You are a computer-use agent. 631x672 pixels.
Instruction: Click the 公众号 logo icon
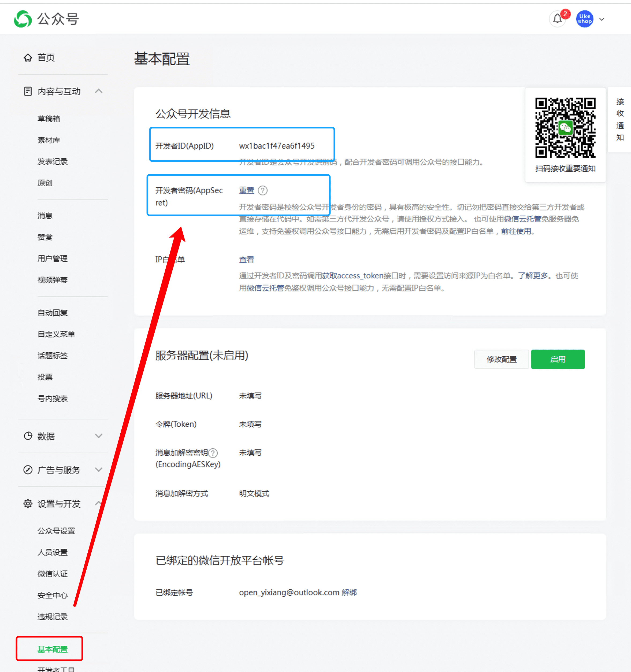pos(23,19)
